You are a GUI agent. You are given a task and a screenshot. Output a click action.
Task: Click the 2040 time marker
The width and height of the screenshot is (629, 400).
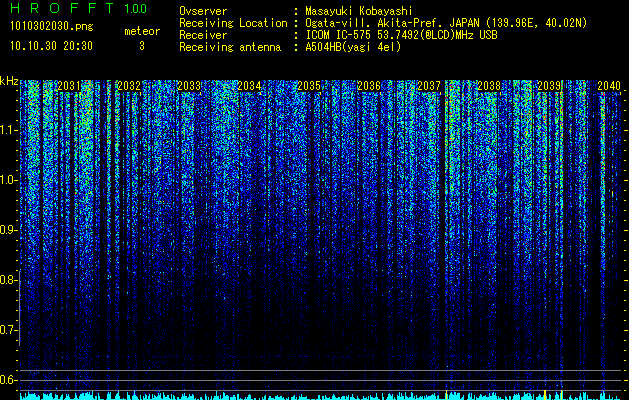pyautogui.click(x=609, y=86)
